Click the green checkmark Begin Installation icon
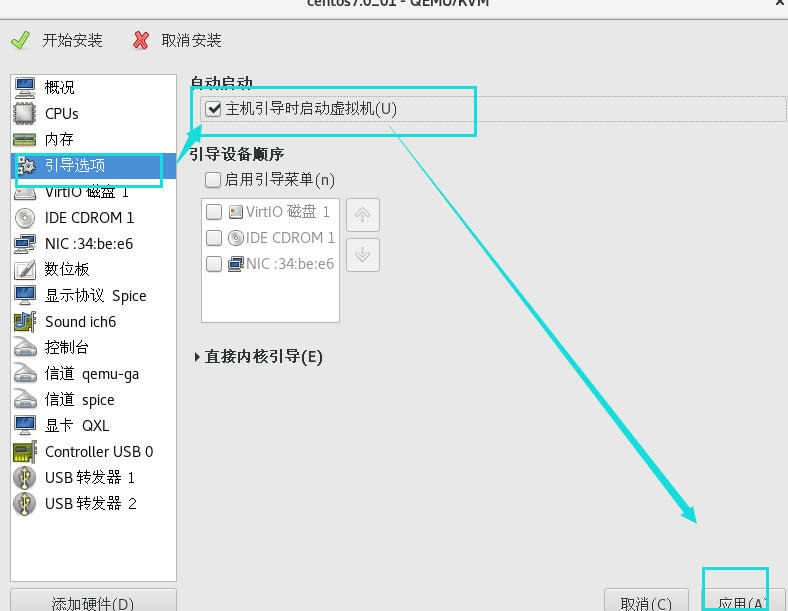The width and height of the screenshot is (788, 611). pyautogui.click(x=21, y=40)
